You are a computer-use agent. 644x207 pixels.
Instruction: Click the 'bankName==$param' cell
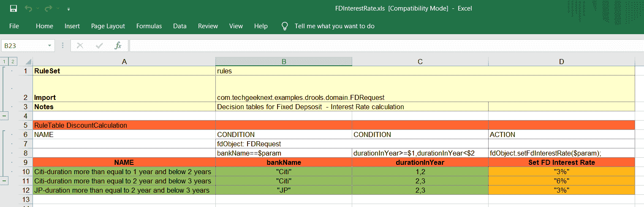(x=284, y=153)
